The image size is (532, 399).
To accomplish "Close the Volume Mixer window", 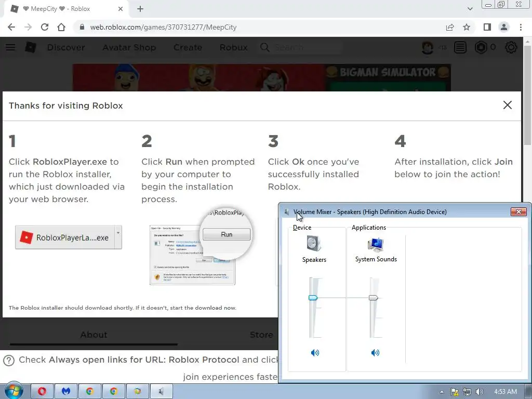I will (518, 212).
